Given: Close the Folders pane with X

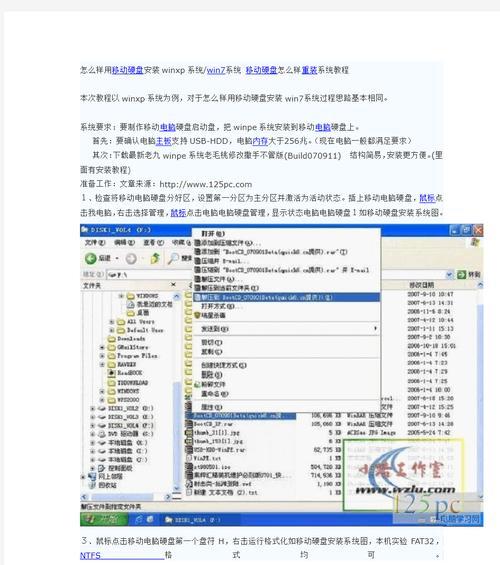Looking at the screenshot, I should pos(173,285).
